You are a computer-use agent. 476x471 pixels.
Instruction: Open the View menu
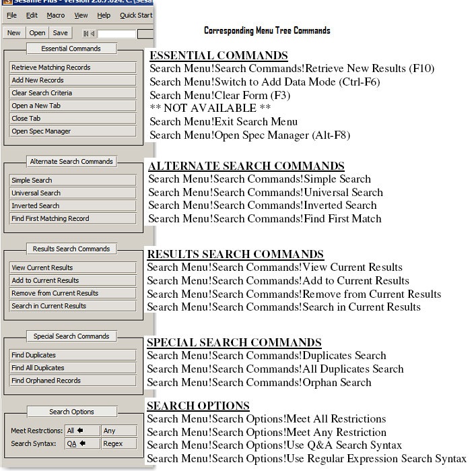pyautogui.click(x=81, y=15)
